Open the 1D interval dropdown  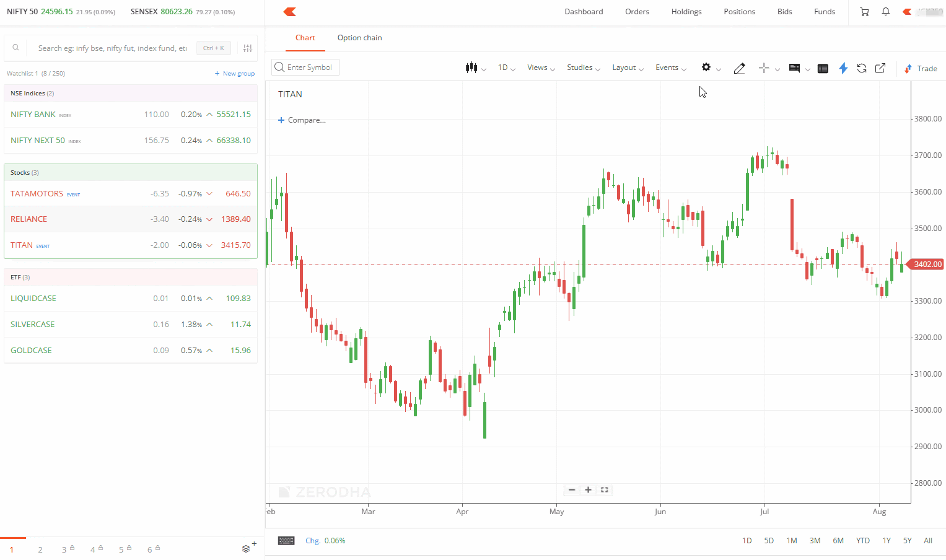[506, 68]
